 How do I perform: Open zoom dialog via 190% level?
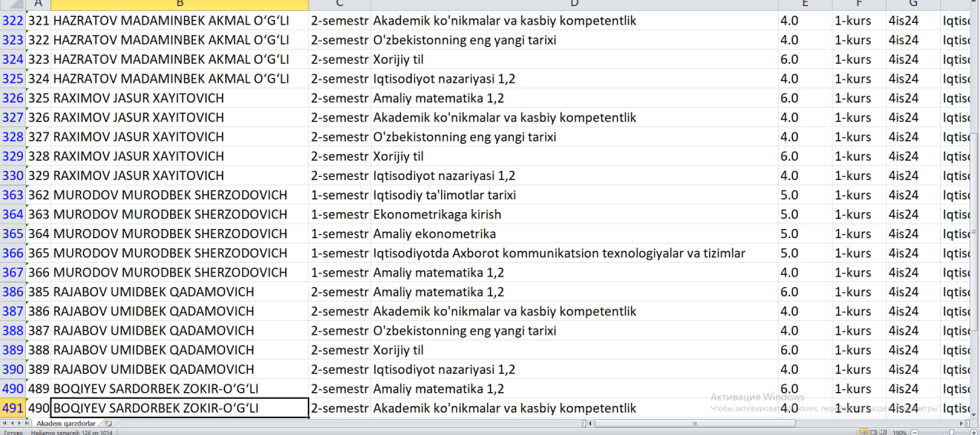click(900, 432)
